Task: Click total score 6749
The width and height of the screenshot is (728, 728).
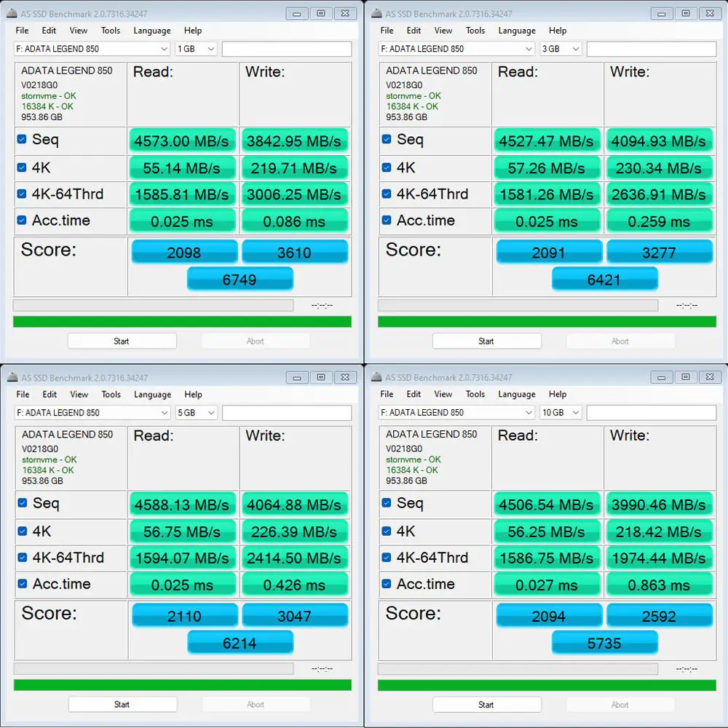Action: pyautogui.click(x=240, y=279)
